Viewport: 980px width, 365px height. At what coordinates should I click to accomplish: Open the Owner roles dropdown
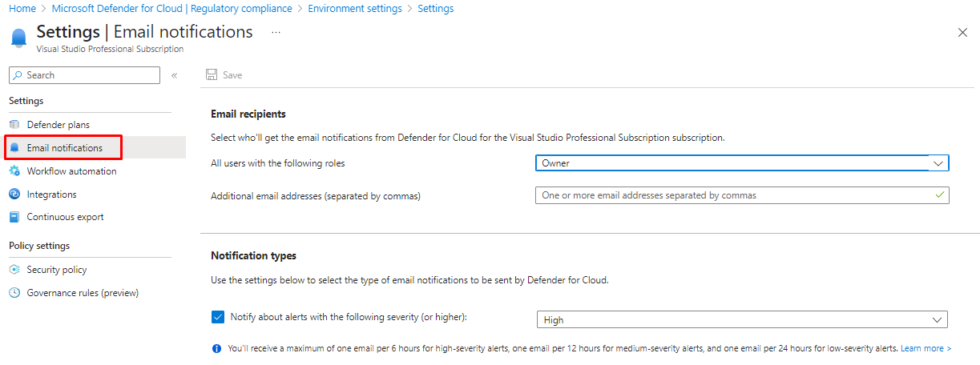coord(741,163)
